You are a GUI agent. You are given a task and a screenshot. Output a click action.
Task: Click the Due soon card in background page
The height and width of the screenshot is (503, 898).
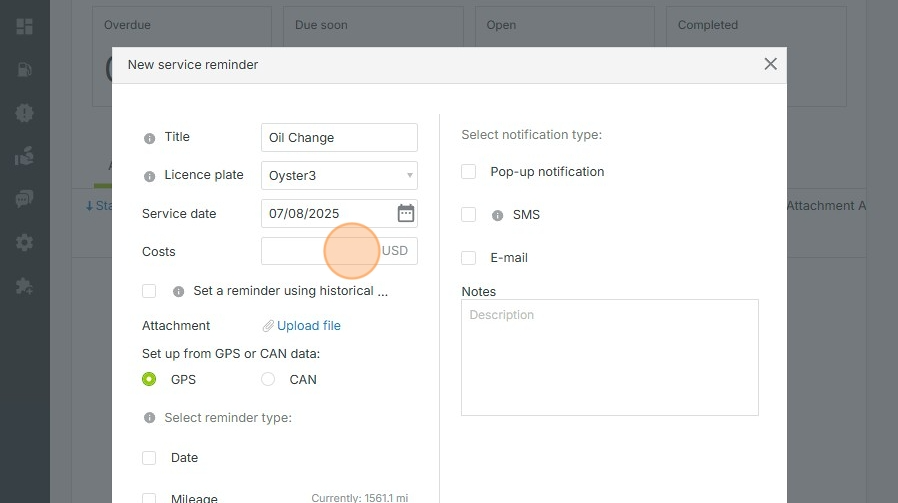(x=373, y=26)
